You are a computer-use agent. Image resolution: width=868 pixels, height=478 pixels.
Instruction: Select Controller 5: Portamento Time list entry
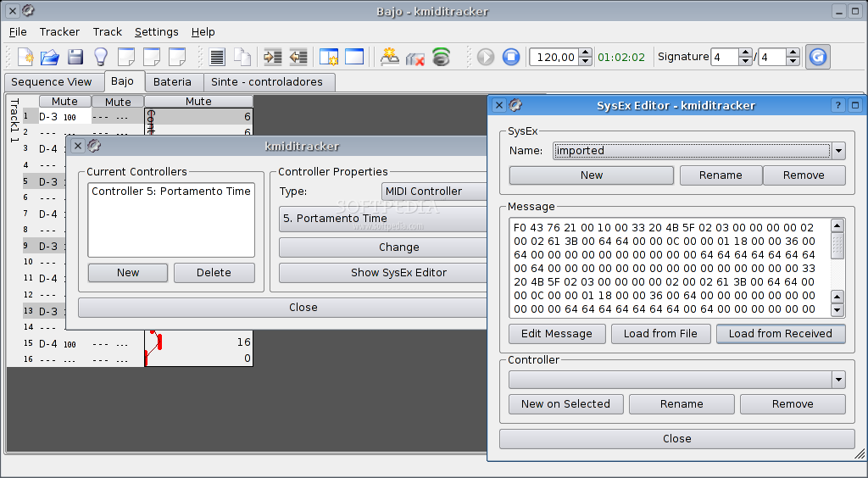171,192
